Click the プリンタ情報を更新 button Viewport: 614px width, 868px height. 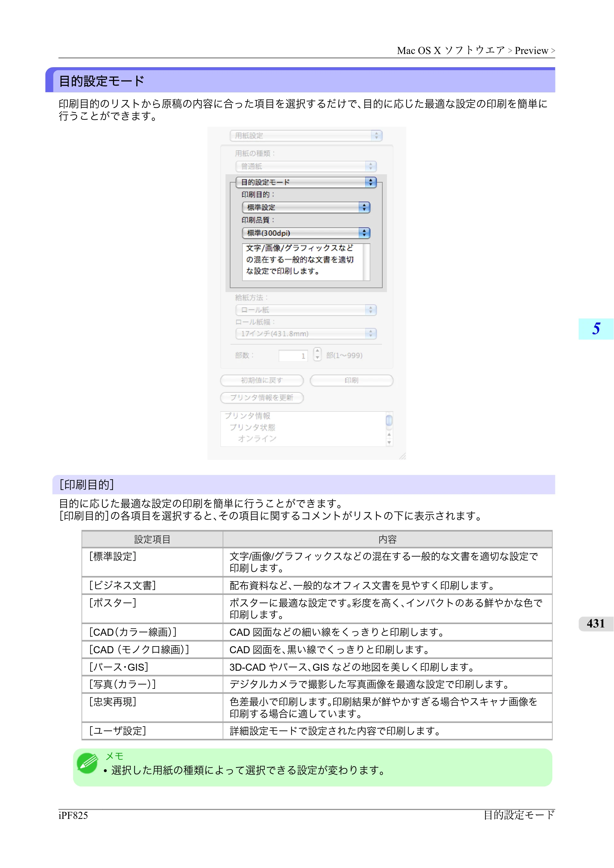coord(262,398)
